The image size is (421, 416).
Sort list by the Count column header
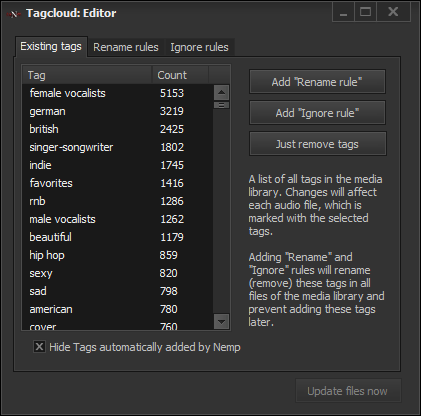[x=180, y=75]
